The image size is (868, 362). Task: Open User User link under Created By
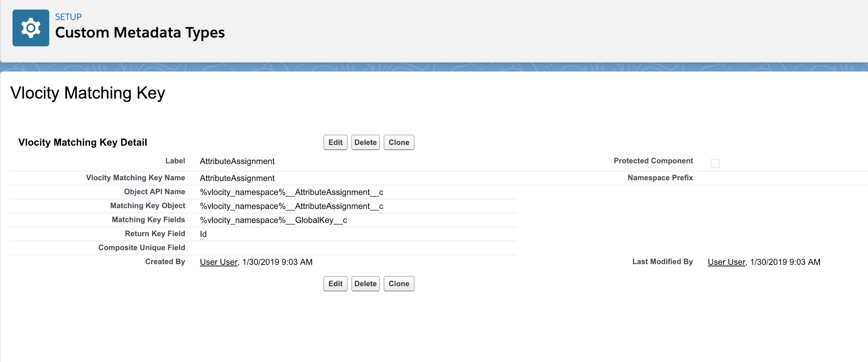click(x=219, y=262)
